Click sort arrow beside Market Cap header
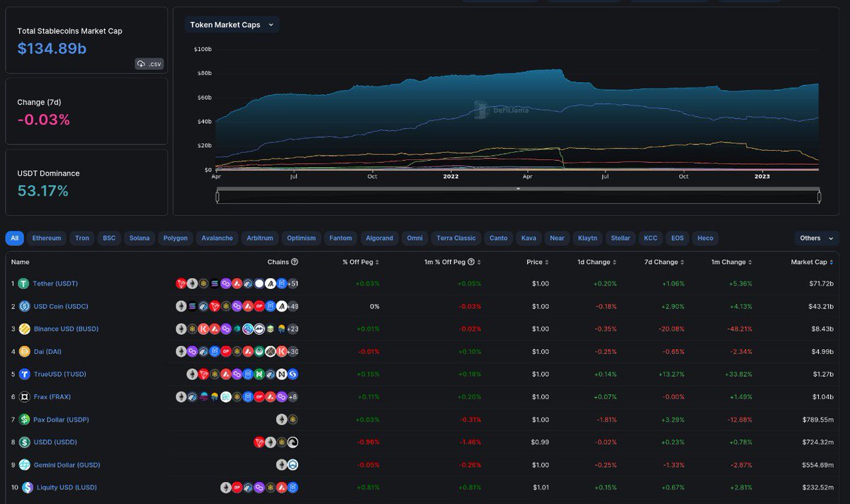This screenshot has width=850, height=504. click(x=832, y=262)
